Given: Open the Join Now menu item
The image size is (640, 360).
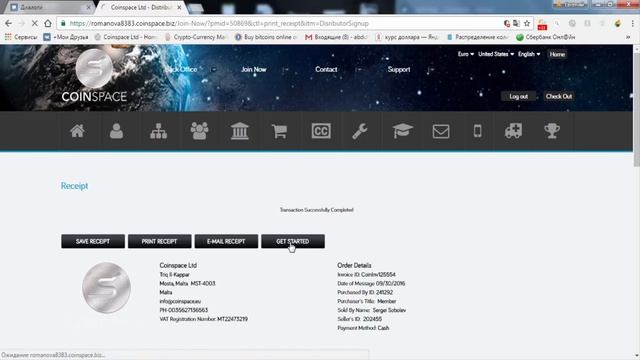Looking at the screenshot, I should [253, 69].
